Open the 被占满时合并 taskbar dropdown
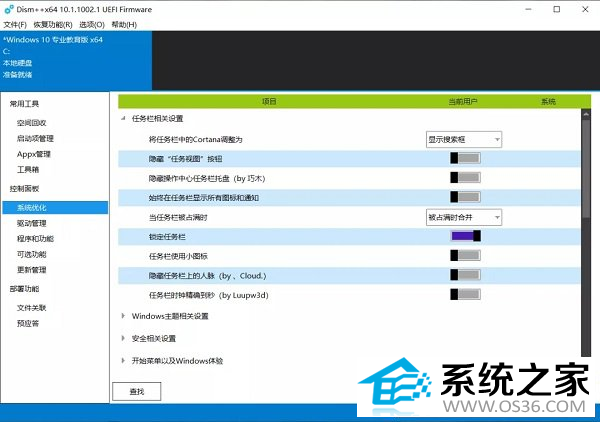 (464, 217)
